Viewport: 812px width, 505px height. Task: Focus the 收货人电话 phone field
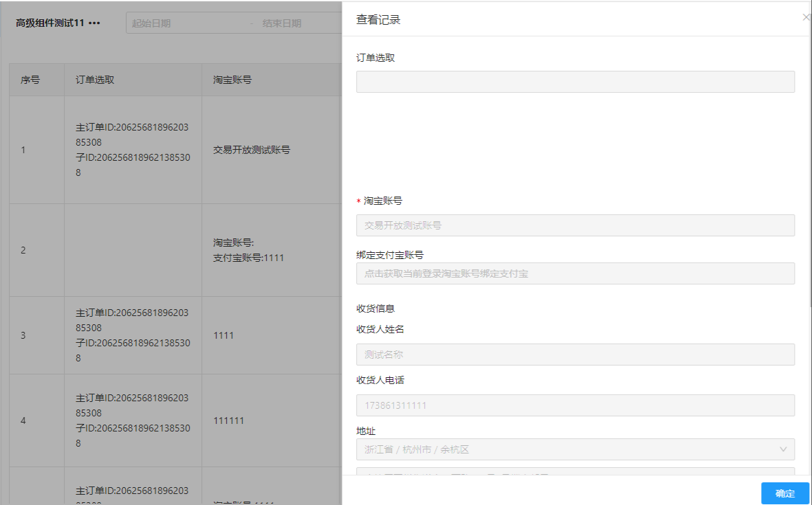(x=575, y=405)
